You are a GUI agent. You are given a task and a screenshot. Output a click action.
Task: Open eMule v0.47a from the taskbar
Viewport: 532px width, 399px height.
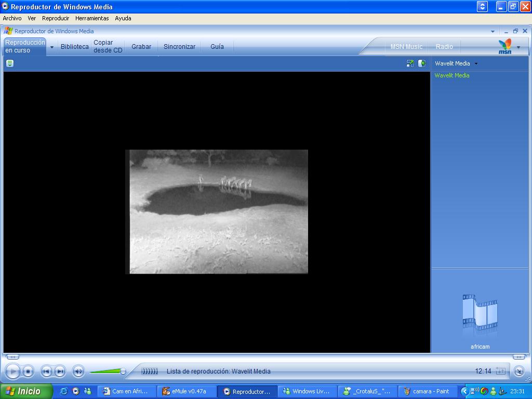point(188,391)
